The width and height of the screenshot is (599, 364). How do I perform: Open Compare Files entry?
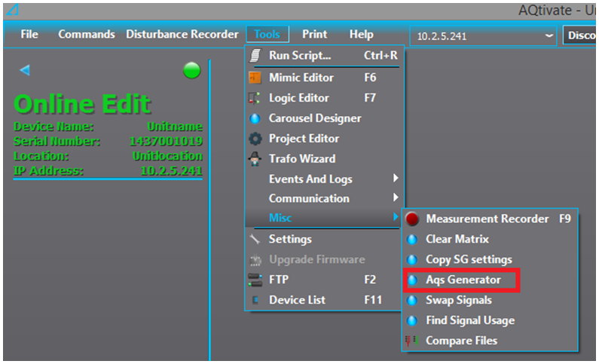[x=490, y=341]
